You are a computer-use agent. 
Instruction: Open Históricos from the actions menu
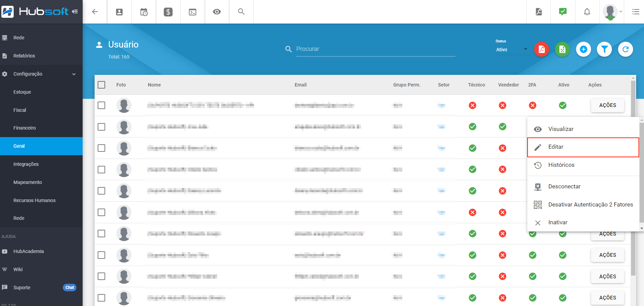pos(583,165)
